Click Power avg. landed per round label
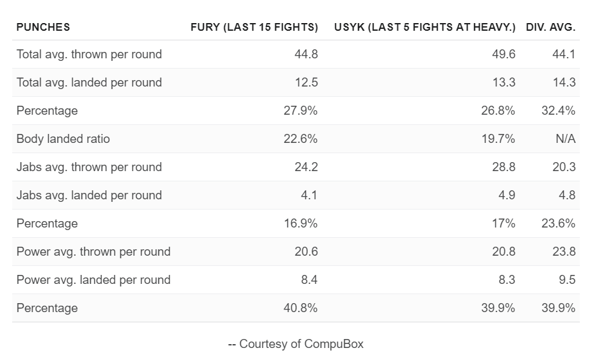The width and height of the screenshot is (592, 364). [x=93, y=280]
